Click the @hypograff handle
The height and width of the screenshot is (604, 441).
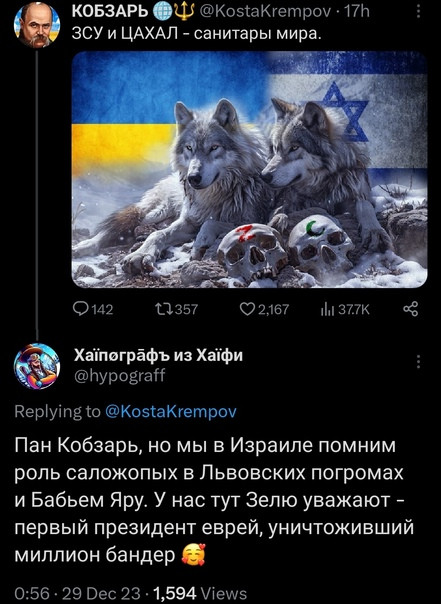pyautogui.click(x=119, y=374)
